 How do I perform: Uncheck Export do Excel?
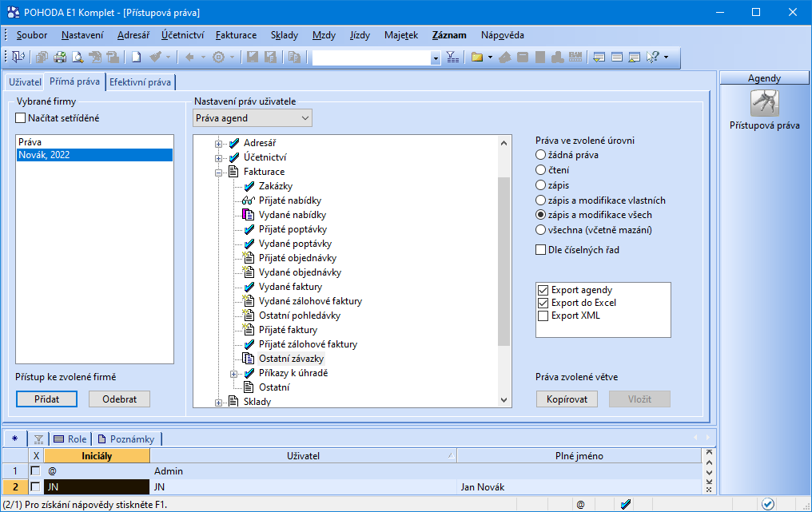[543, 303]
